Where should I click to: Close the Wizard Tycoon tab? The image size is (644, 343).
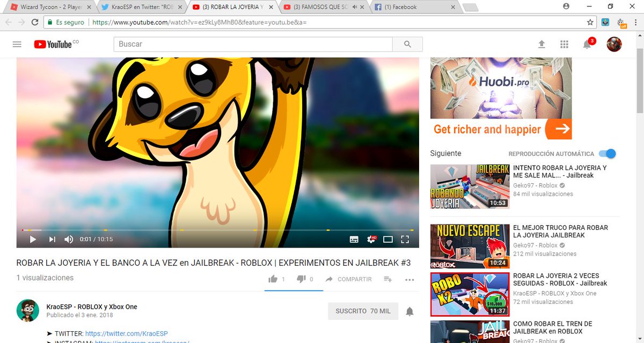[x=89, y=8]
